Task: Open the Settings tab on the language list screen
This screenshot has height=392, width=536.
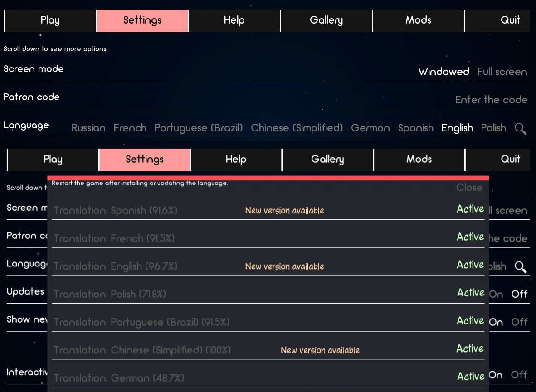Action: pyautogui.click(x=142, y=20)
